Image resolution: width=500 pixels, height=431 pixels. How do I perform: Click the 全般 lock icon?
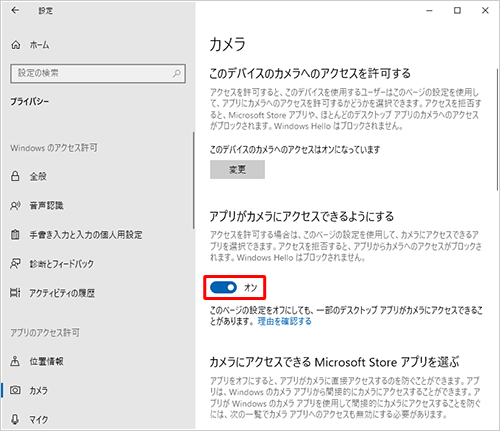click(15, 176)
